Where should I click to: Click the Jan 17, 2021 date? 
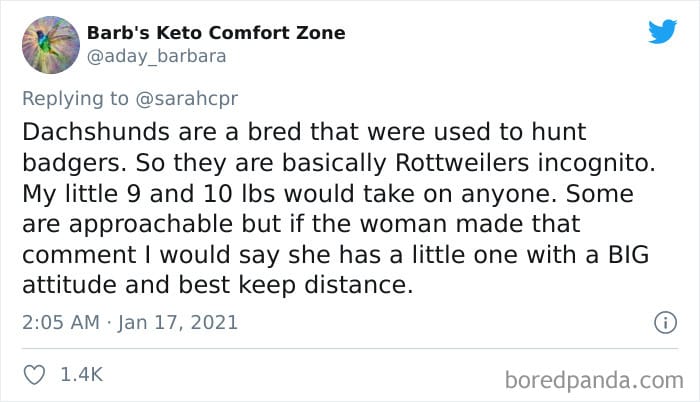click(178, 322)
